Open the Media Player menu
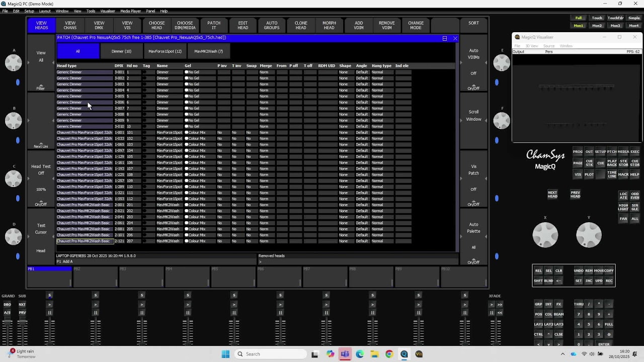The width and height of the screenshot is (644, 362). (131, 11)
